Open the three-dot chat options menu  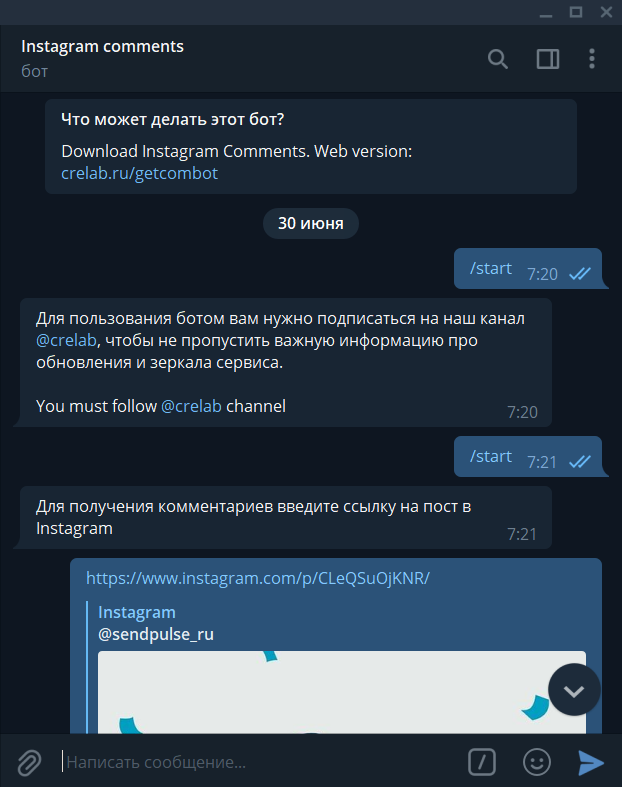(x=592, y=59)
